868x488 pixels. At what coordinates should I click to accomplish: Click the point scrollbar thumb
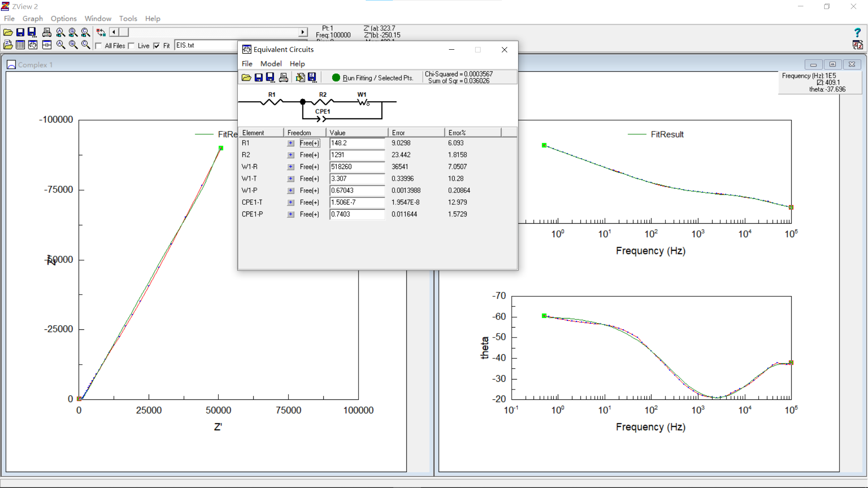[x=123, y=32]
